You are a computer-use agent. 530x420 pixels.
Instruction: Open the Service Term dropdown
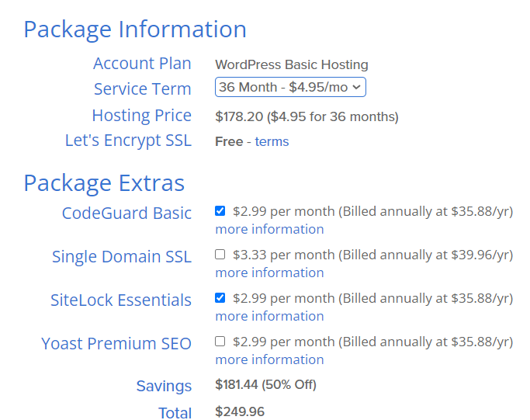coord(290,88)
